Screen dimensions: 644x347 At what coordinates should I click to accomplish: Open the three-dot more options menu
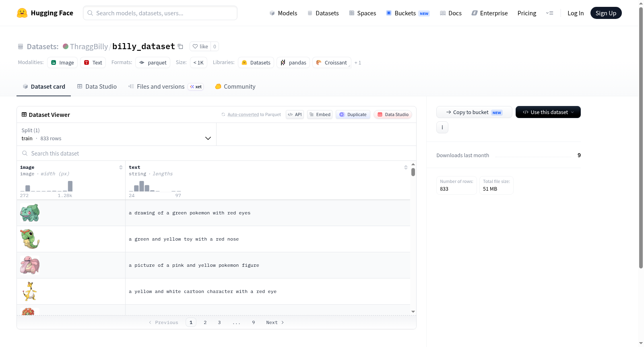[x=442, y=127]
